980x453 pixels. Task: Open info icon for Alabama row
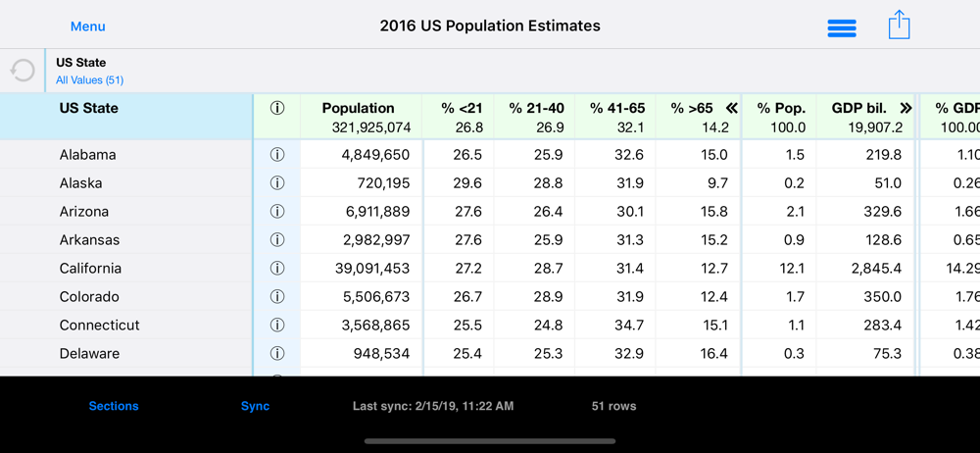pos(277,155)
